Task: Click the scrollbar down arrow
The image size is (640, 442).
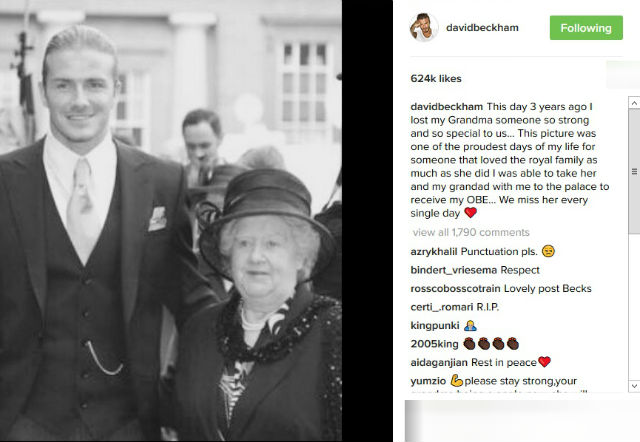Action: coord(634,386)
